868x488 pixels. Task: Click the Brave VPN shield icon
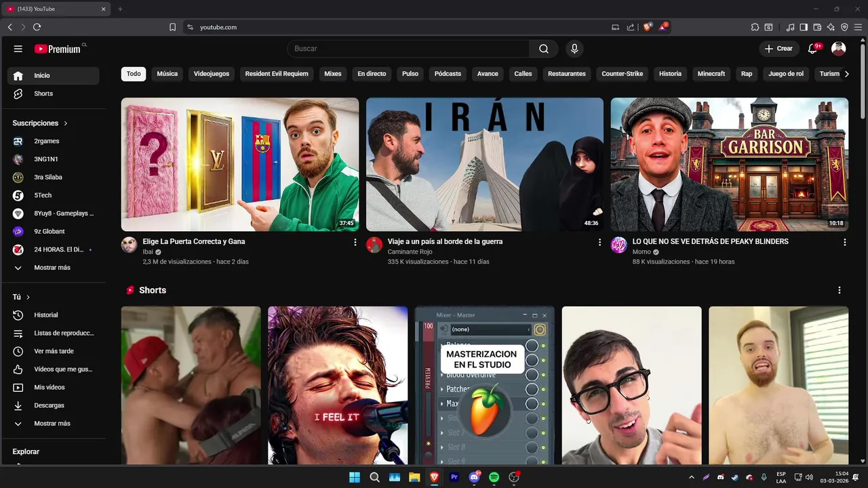(844, 27)
